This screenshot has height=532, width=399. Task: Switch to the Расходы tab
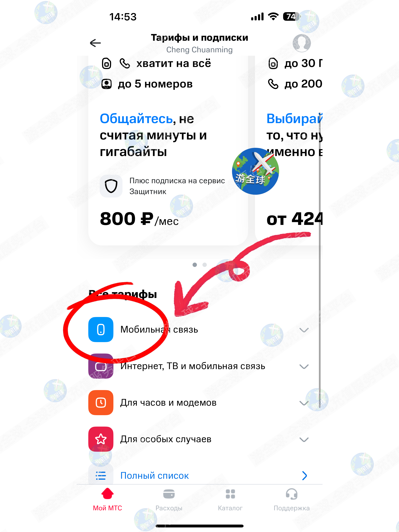coord(169,499)
